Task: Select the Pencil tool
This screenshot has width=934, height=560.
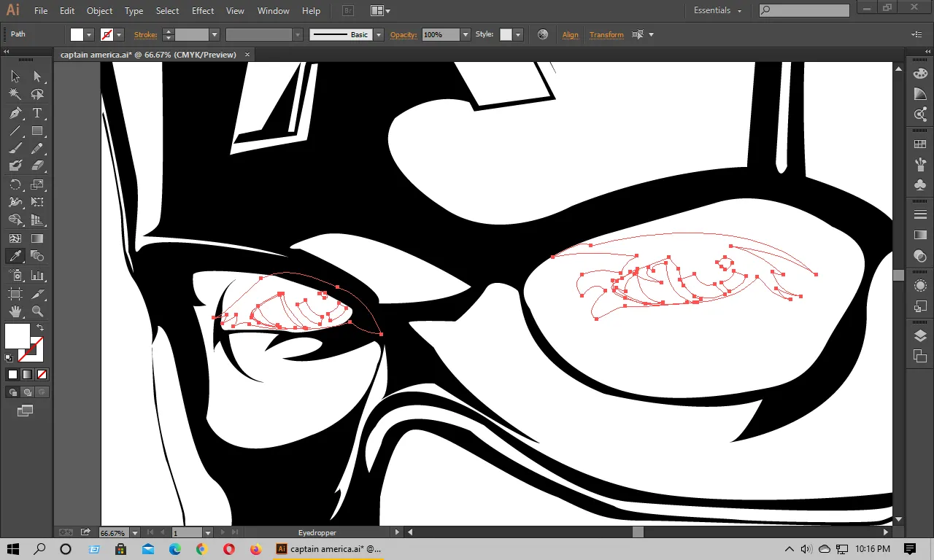Action: (37, 149)
